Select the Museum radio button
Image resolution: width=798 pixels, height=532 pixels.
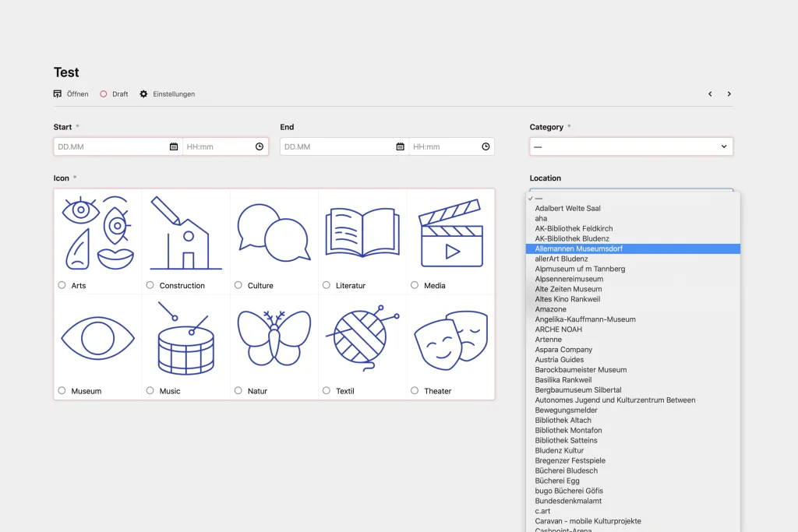[x=62, y=390]
